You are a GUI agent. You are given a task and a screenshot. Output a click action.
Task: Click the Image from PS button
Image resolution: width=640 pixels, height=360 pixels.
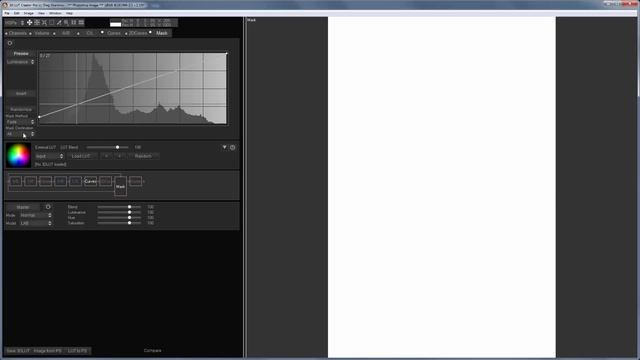tap(48, 351)
